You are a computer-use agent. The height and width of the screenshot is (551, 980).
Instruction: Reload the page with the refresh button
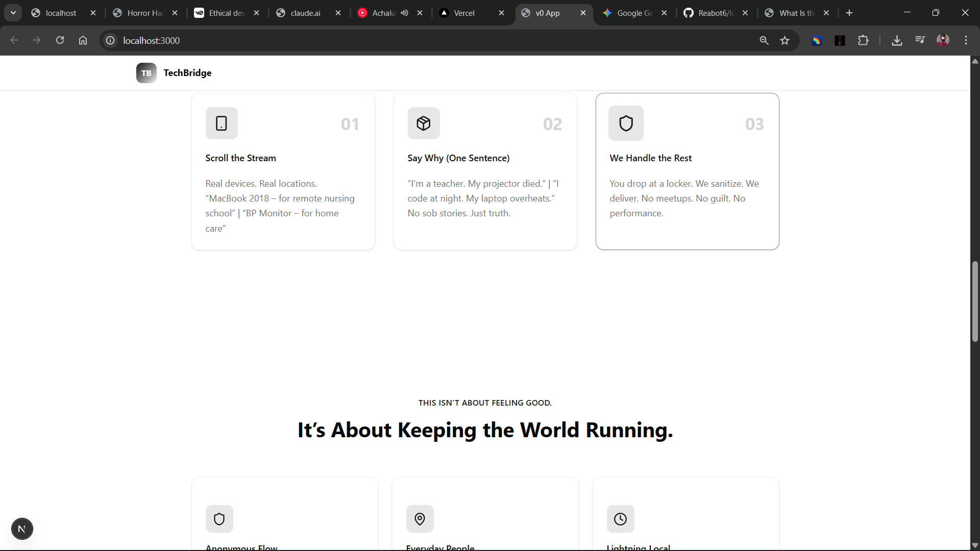60,41
